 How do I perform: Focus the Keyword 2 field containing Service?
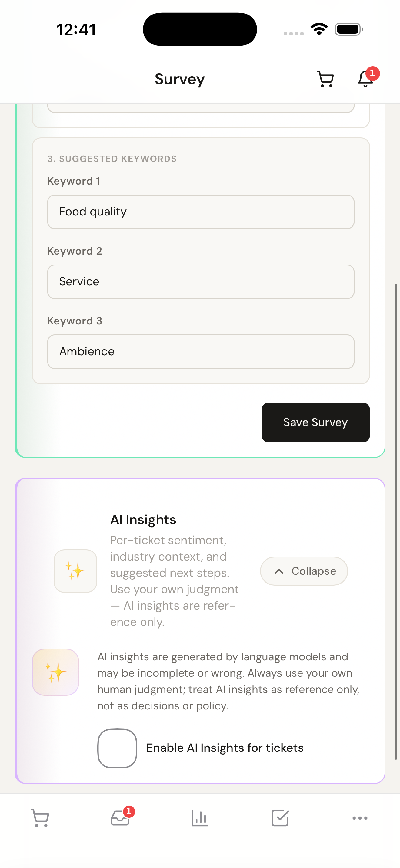pyautogui.click(x=201, y=282)
